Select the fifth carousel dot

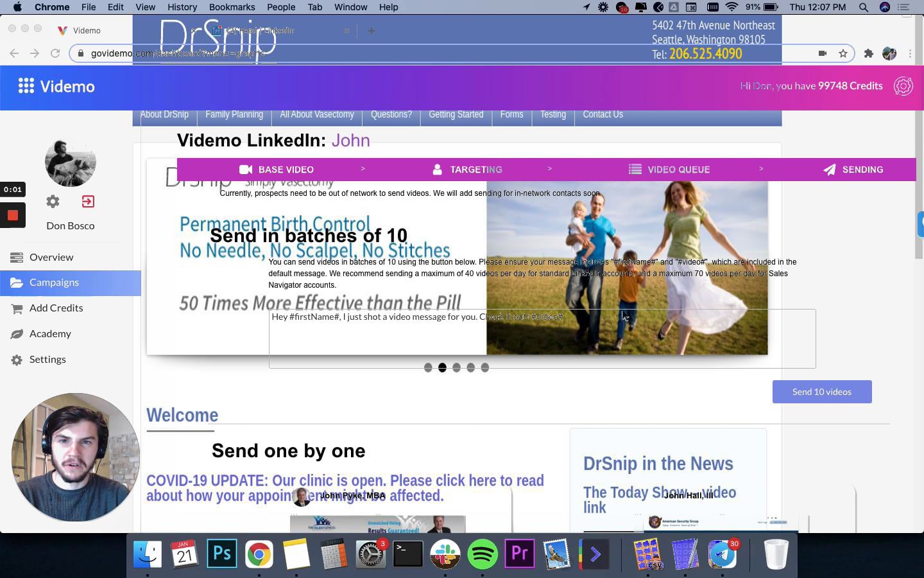(x=484, y=367)
